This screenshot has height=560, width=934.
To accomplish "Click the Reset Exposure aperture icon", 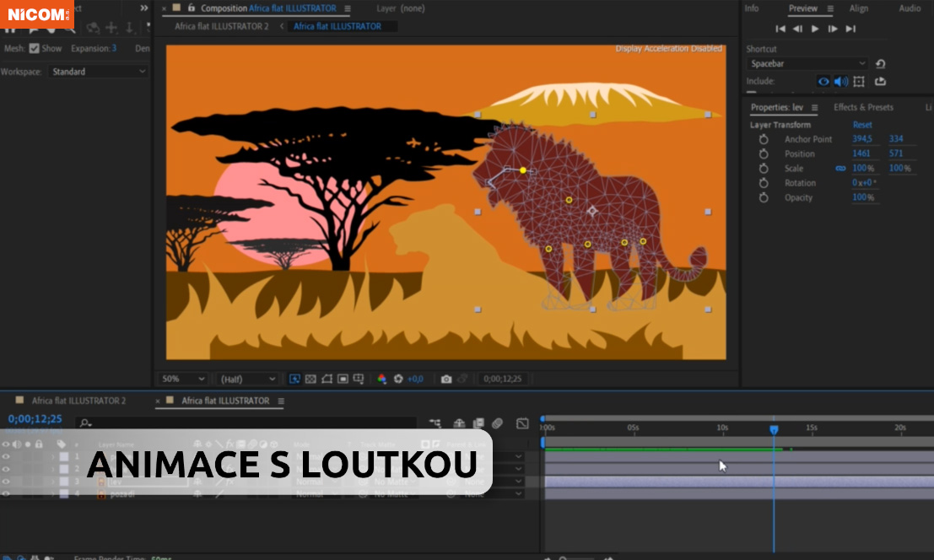I will [x=398, y=379].
